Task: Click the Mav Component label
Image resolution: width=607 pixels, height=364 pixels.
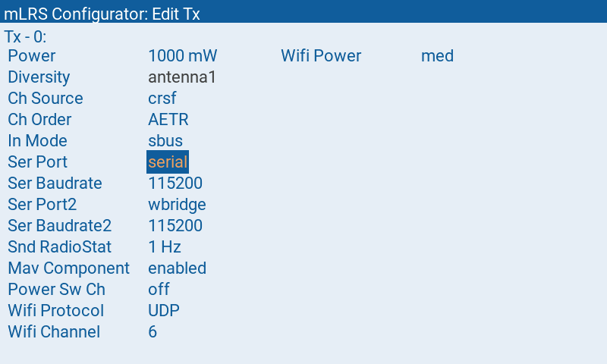Action: coord(68,268)
